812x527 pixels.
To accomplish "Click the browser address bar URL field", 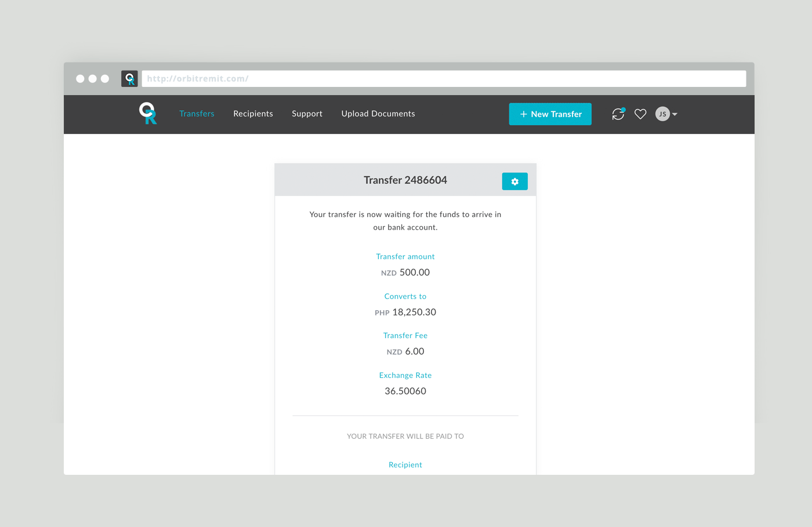I will coord(444,79).
